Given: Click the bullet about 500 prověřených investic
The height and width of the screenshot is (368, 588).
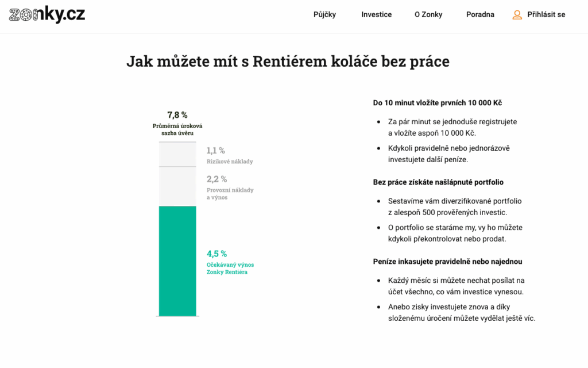Looking at the screenshot, I should point(454,207).
